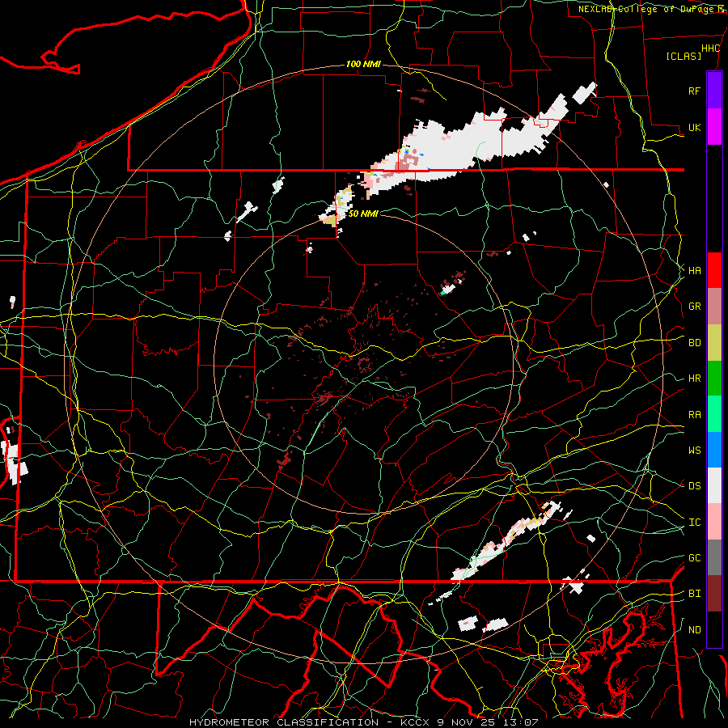Click the "BD" legend label

coord(694,343)
